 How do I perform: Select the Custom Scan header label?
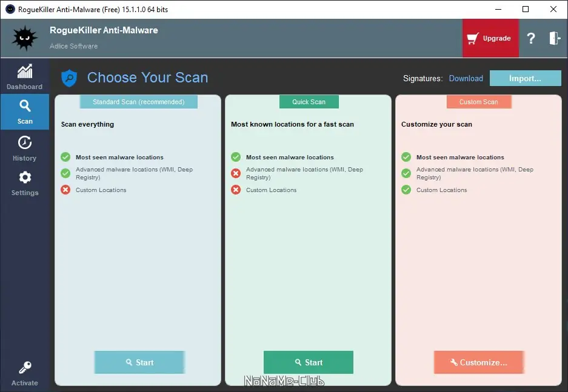[x=479, y=102]
